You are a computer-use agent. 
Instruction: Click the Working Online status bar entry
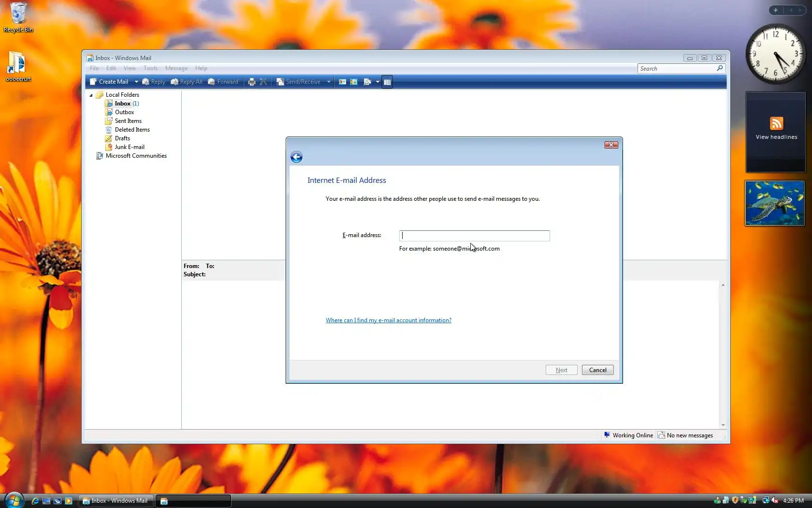tap(628, 435)
